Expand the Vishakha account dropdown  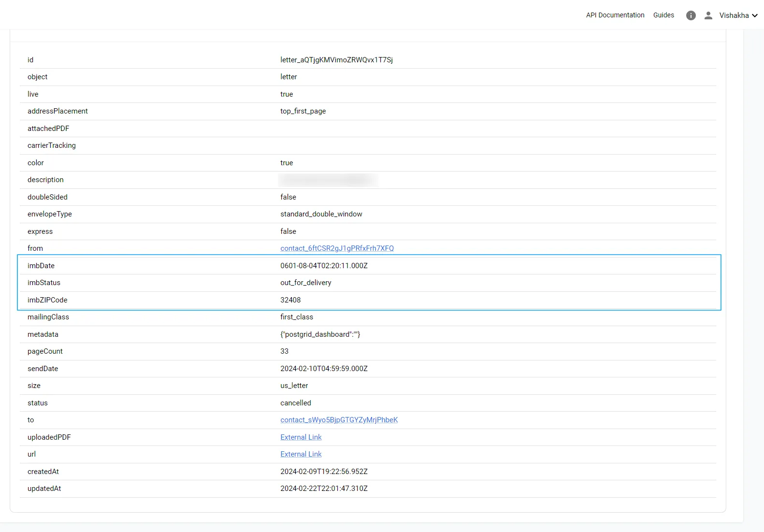coord(738,15)
